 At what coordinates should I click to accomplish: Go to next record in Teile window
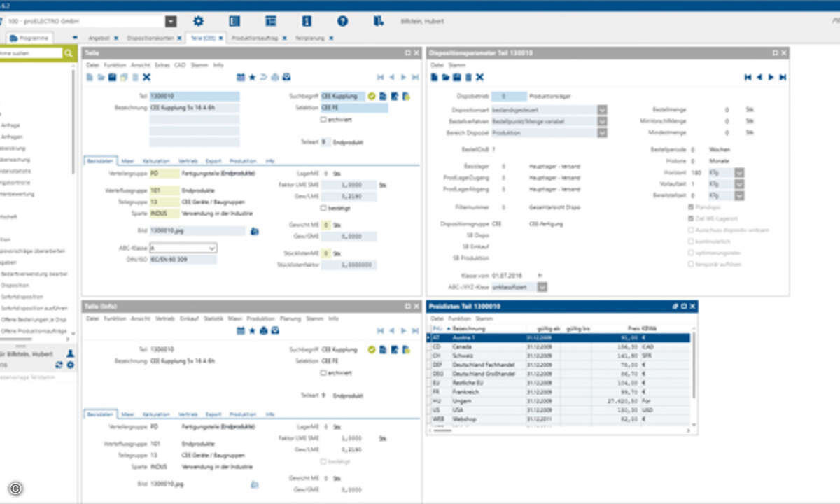pos(404,77)
